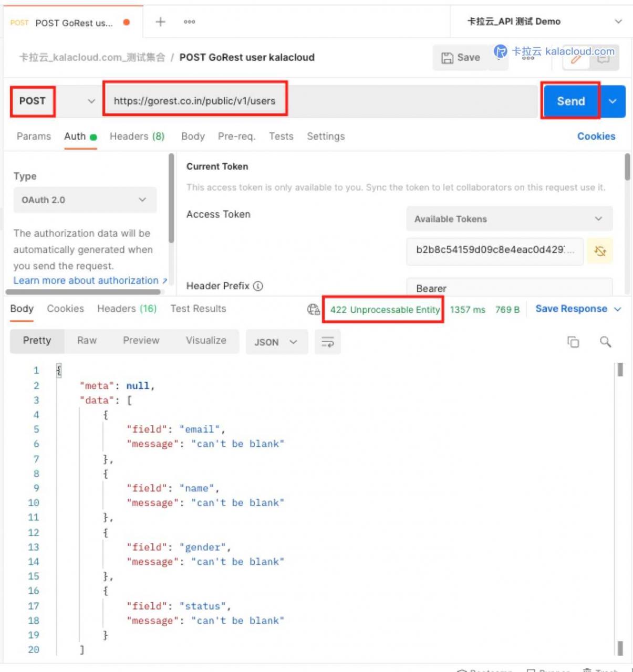Open a new request tab with plus icon

(x=160, y=22)
